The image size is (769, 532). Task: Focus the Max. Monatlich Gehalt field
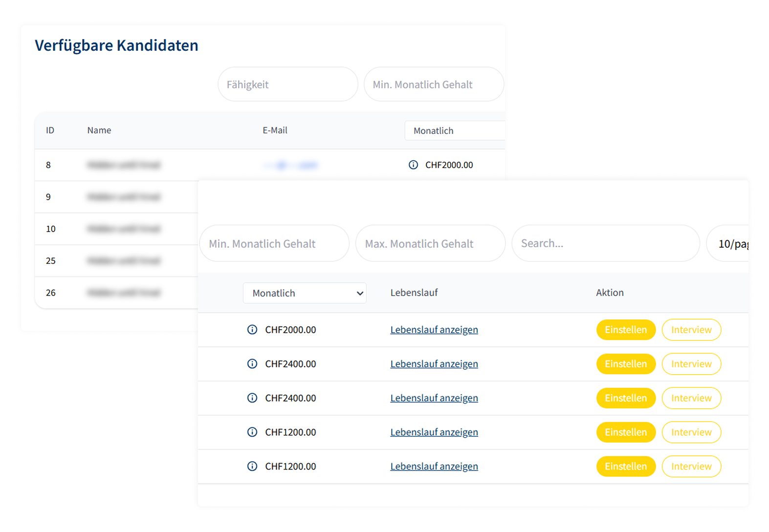click(x=430, y=243)
